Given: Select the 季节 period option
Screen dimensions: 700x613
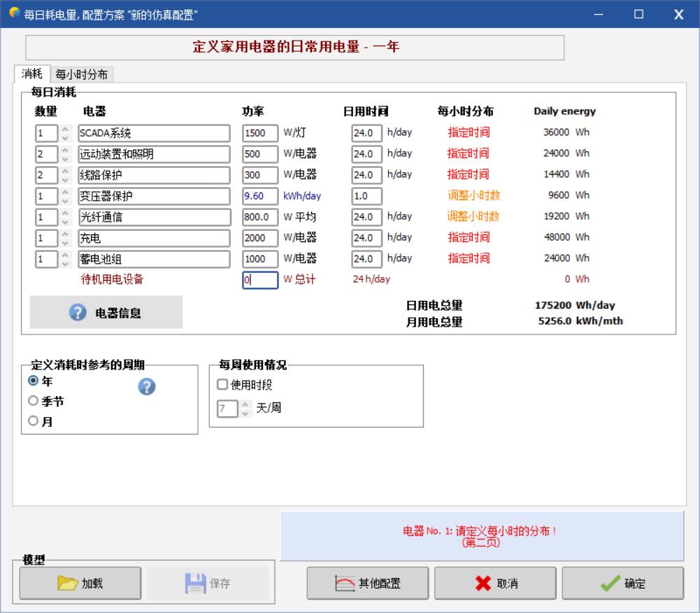Looking at the screenshot, I should coord(33,402).
